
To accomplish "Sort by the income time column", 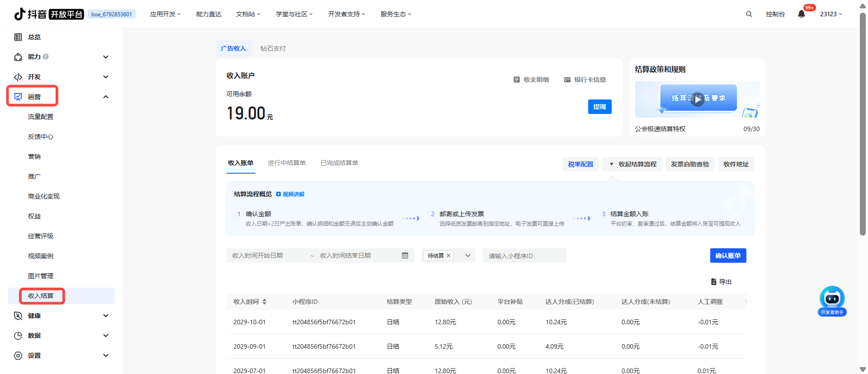I will (x=264, y=302).
